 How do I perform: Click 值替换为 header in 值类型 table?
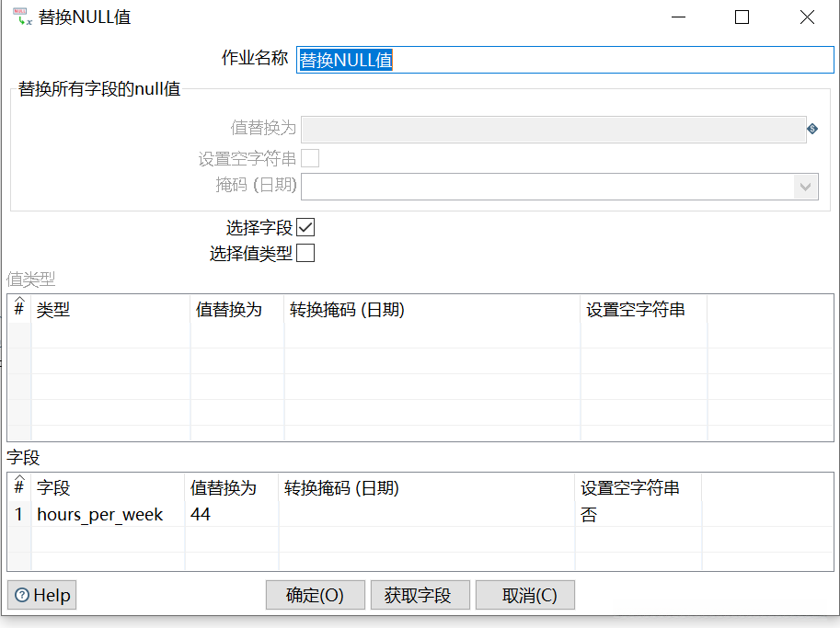(x=236, y=310)
